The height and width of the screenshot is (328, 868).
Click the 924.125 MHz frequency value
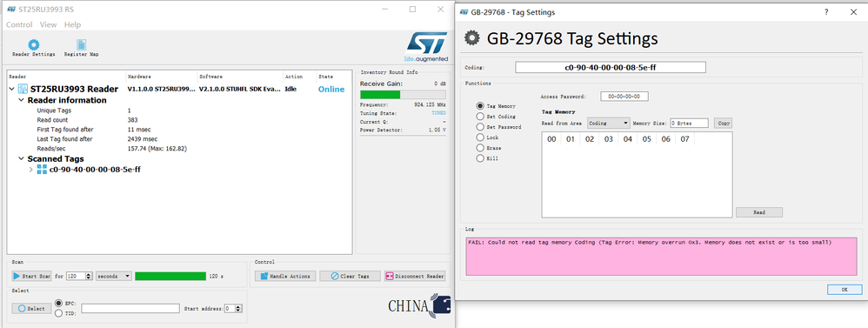431,104
